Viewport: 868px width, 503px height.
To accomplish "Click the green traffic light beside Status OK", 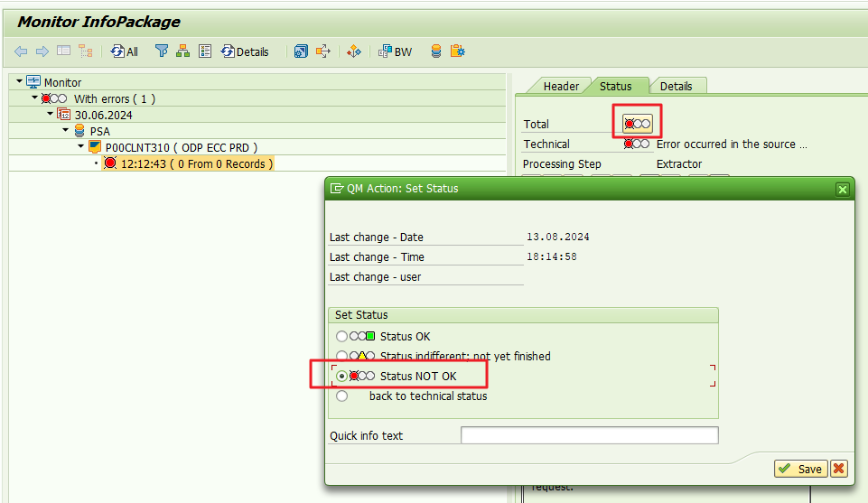I will 362,337.
